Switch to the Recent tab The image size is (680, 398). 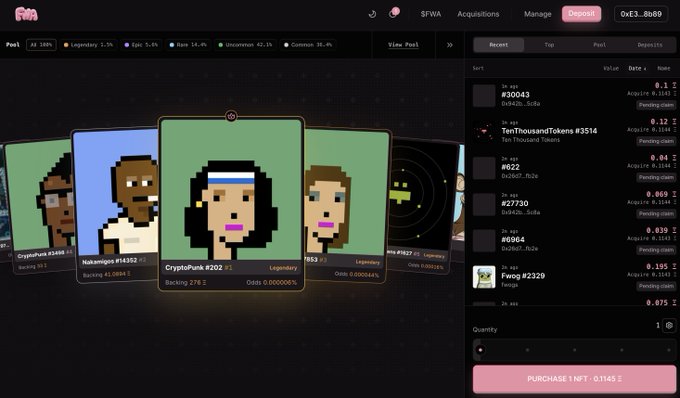click(499, 45)
